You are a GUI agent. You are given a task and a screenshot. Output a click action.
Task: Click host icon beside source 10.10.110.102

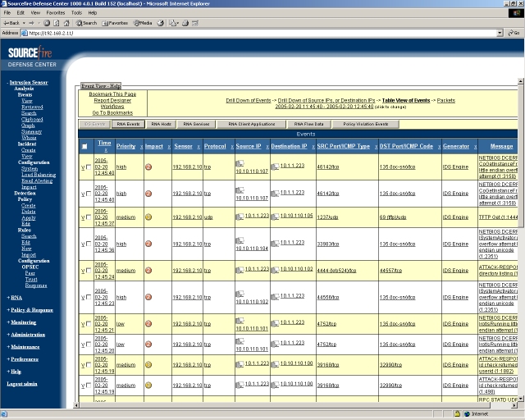240,294
